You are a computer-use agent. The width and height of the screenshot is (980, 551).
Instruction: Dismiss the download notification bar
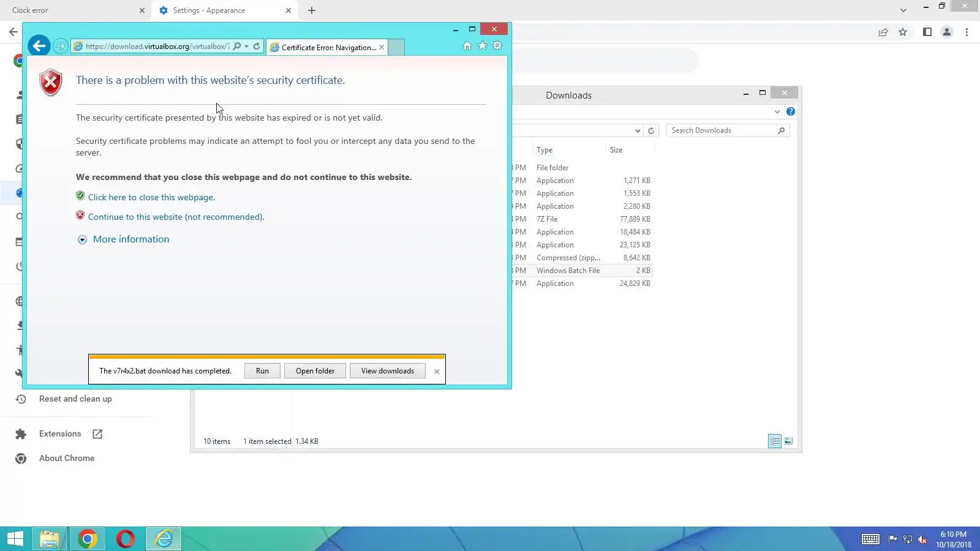tap(437, 372)
